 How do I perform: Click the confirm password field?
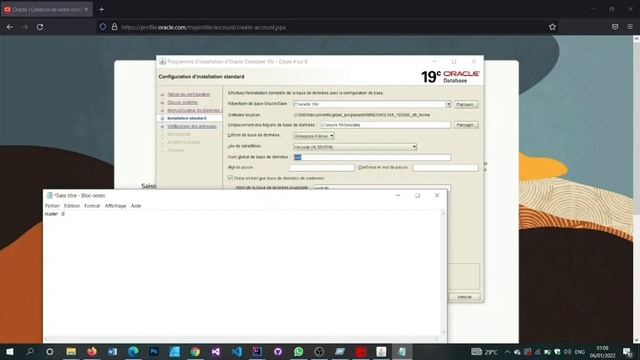pyautogui.click(x=445, y=168)
